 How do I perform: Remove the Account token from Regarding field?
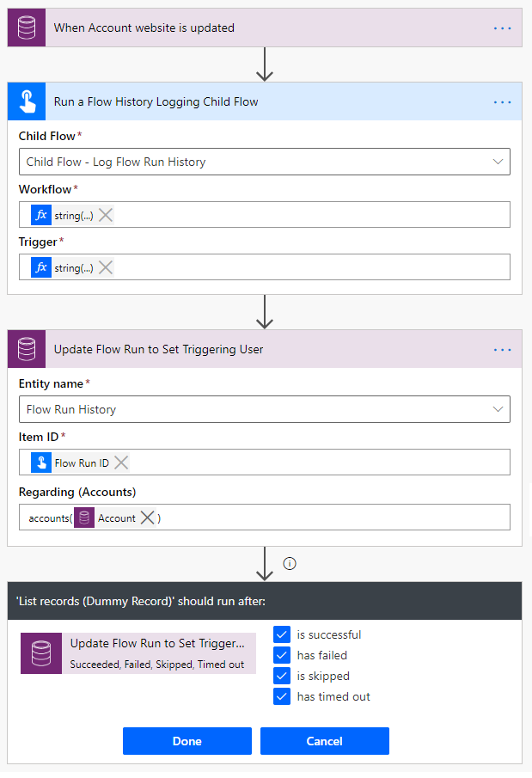(148, 518)
